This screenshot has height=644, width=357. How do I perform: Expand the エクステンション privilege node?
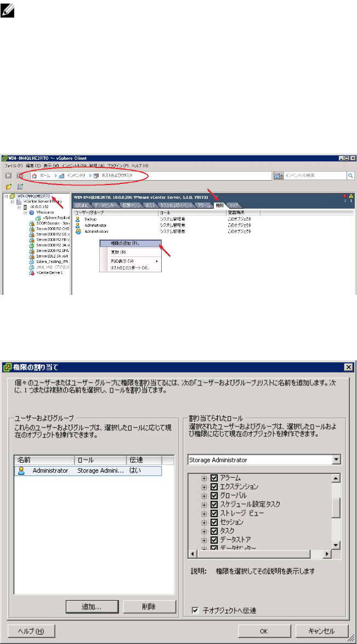[x=204, y=487]
